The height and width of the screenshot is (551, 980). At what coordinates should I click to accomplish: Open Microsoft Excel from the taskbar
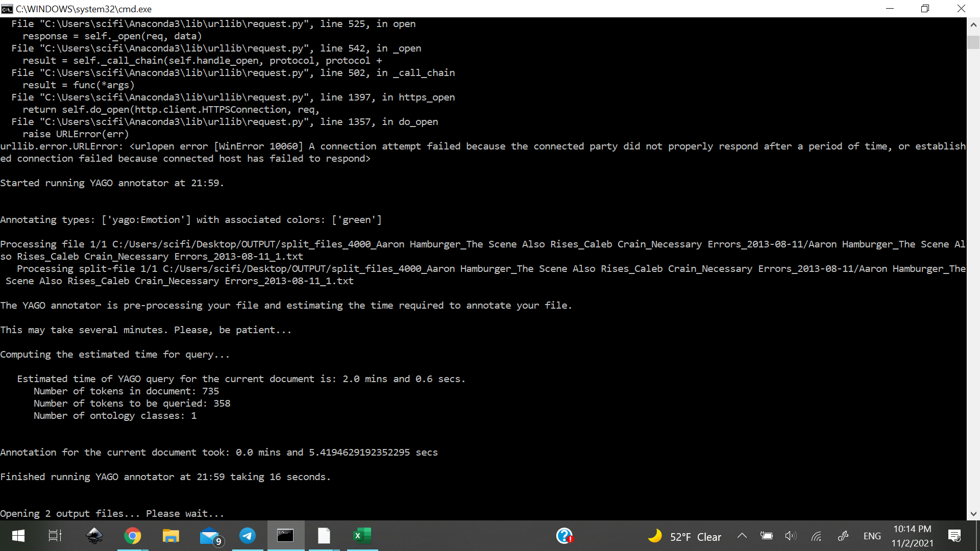362,536
